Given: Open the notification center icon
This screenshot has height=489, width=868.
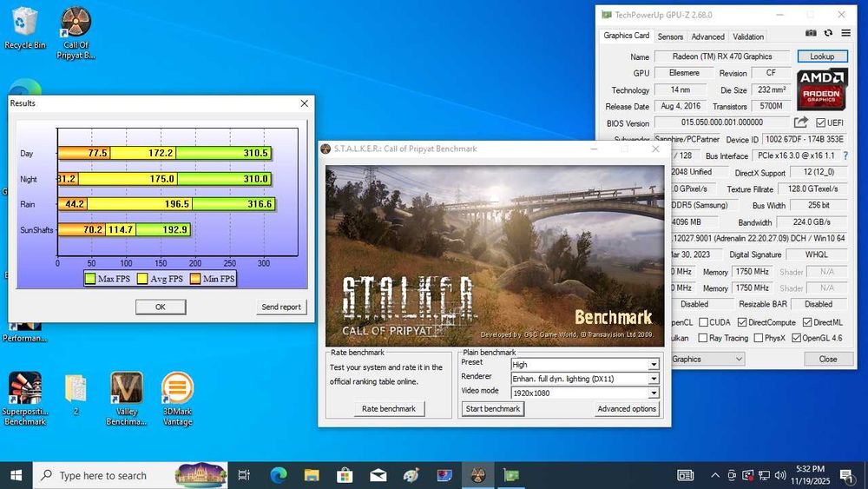Looking at the screenshot, I should point(847,475).
